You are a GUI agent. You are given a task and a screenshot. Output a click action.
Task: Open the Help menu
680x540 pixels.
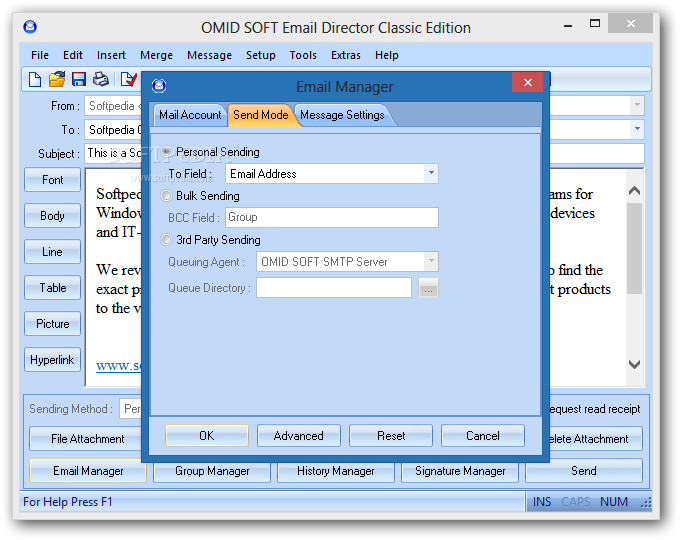tap(387, 55)
